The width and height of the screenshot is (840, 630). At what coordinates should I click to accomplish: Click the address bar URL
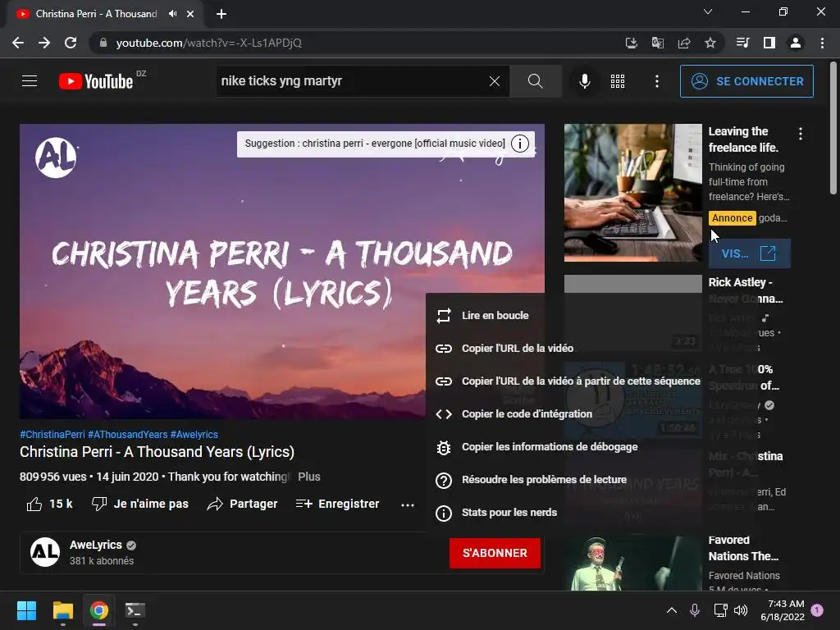[x=209, y=43]
